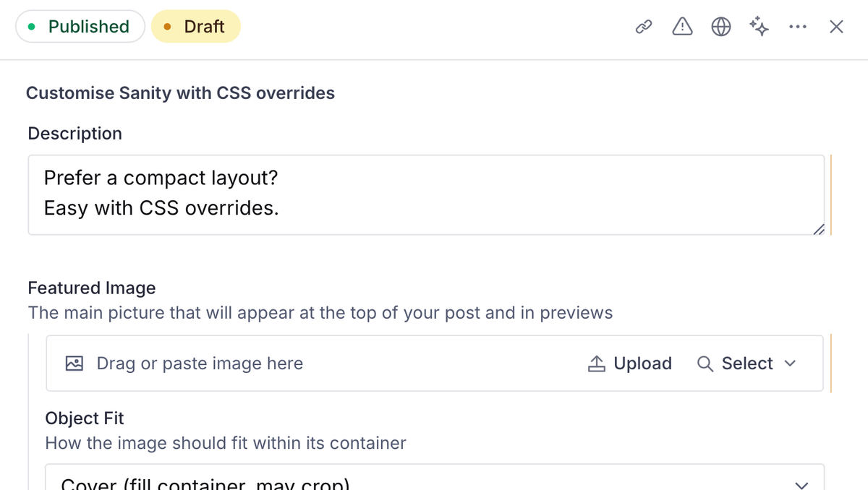Open the globe translations icon
The height and width of the screenshot is (490, 868).
click(720, 27)
